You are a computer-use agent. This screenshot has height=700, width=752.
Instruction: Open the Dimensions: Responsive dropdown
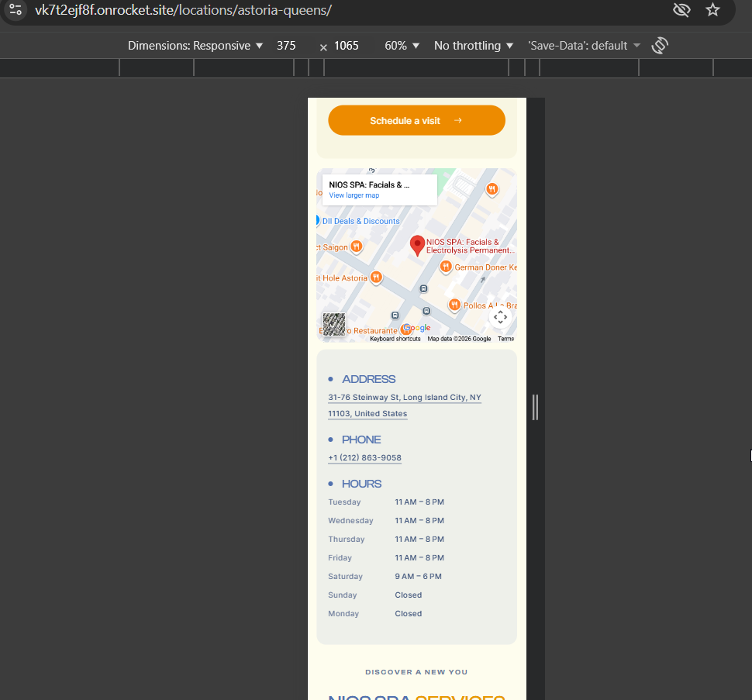pos(195,46)
